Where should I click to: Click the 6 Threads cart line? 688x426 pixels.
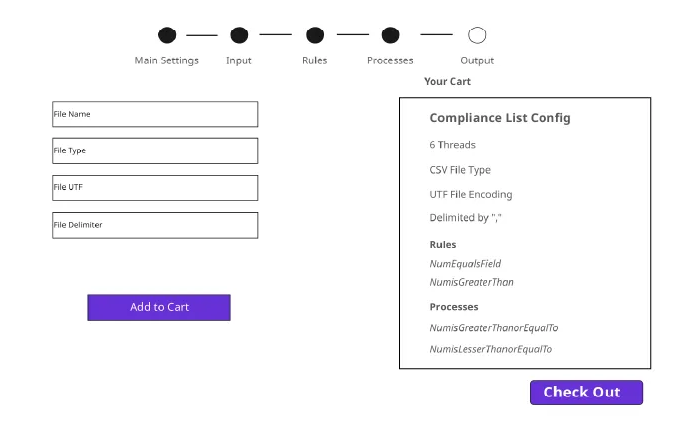point(452,145)
